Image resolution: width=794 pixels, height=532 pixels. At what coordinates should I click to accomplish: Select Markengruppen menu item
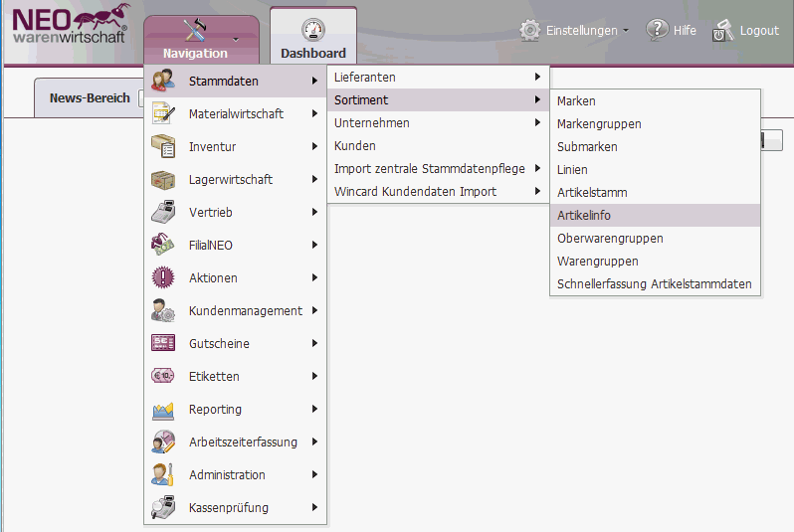[x=655, y=123]
